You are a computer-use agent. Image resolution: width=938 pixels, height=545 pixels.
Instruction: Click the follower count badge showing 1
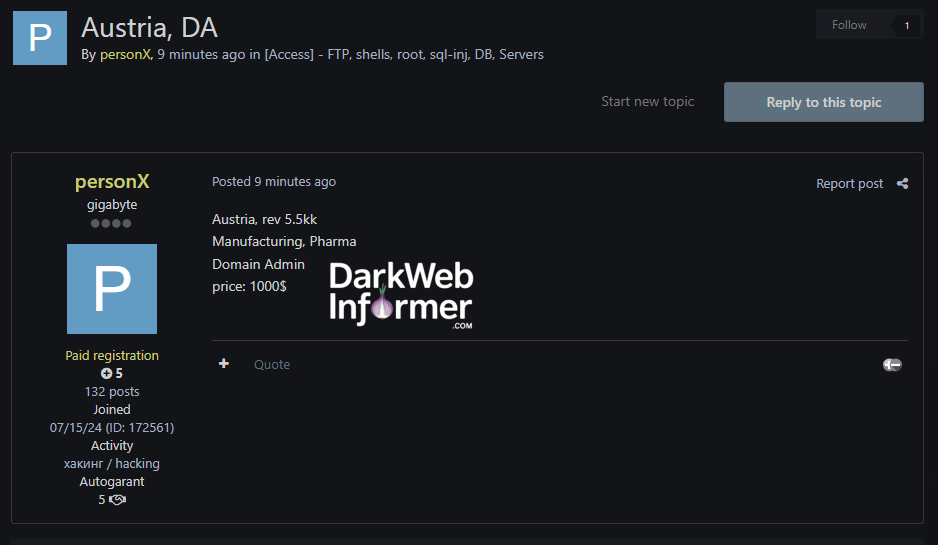(x=907, y=26)
